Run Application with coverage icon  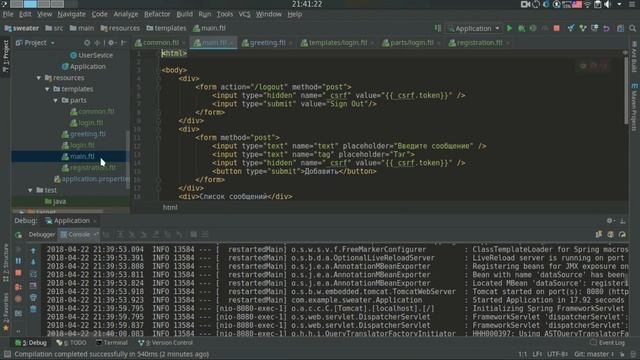click(533, 28)
